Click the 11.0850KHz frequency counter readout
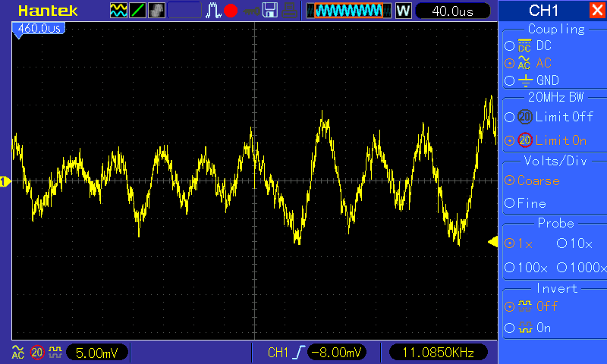607x364 pixels. point(438,353)
